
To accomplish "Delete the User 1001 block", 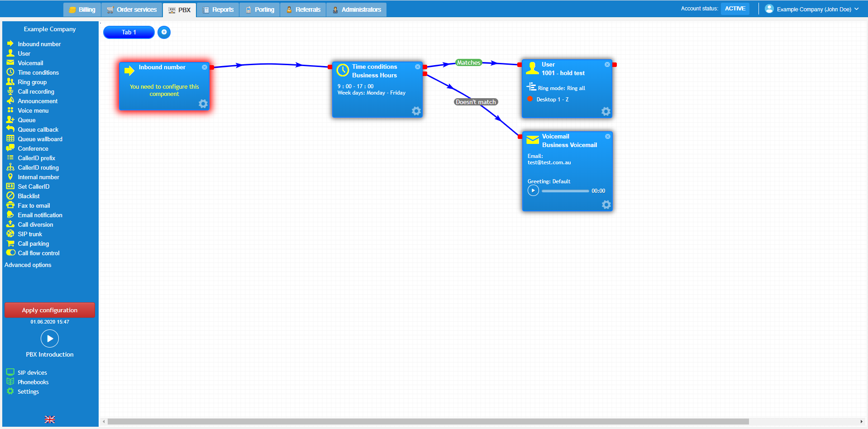I will (x=607, y=64).
